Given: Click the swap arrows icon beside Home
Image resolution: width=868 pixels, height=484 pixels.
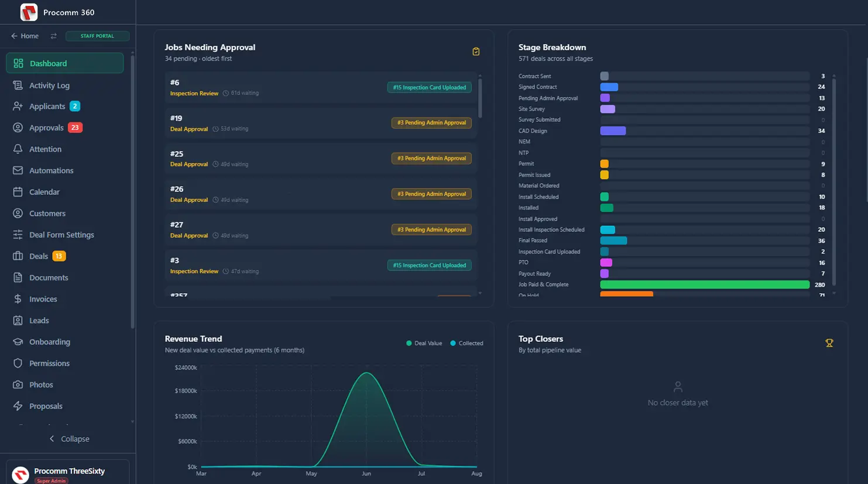Looking at the screenshot, I should coord(53,36).
